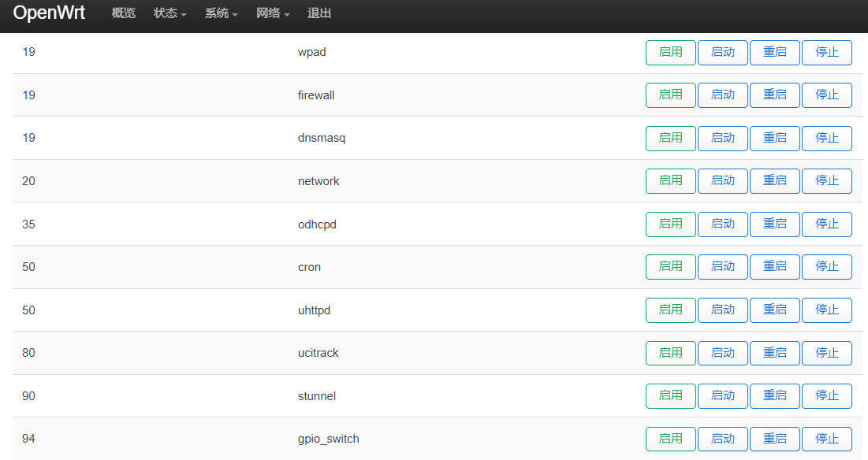Stop the dnsmasq service
This screenshot has width=868, height=460.
click(826, 138)
